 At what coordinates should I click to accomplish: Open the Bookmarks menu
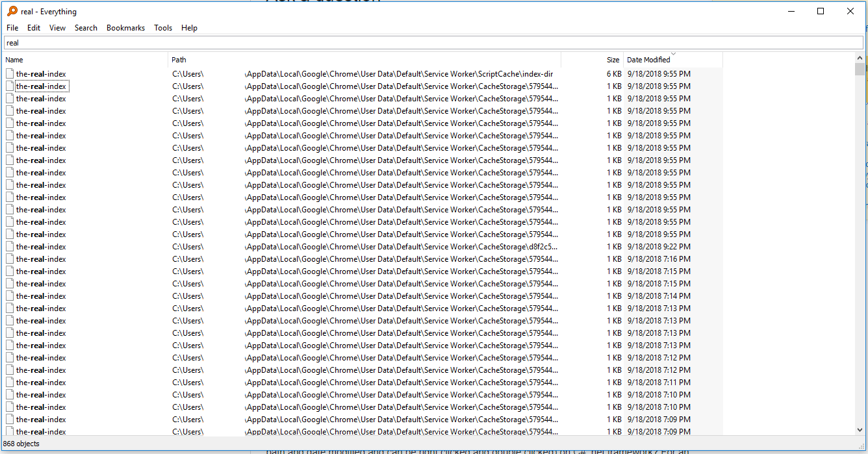click(125, 27)
